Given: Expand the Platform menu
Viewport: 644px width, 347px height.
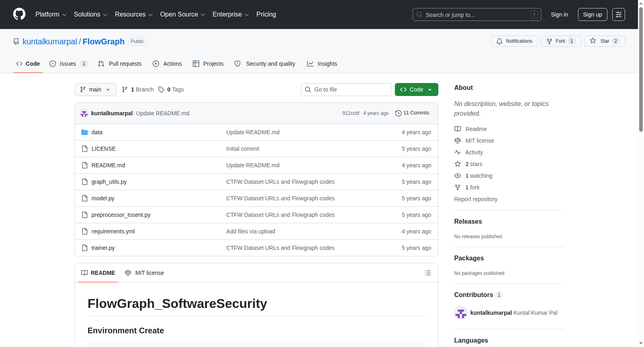Looking at the screenshot, I should tap(51, 15).
